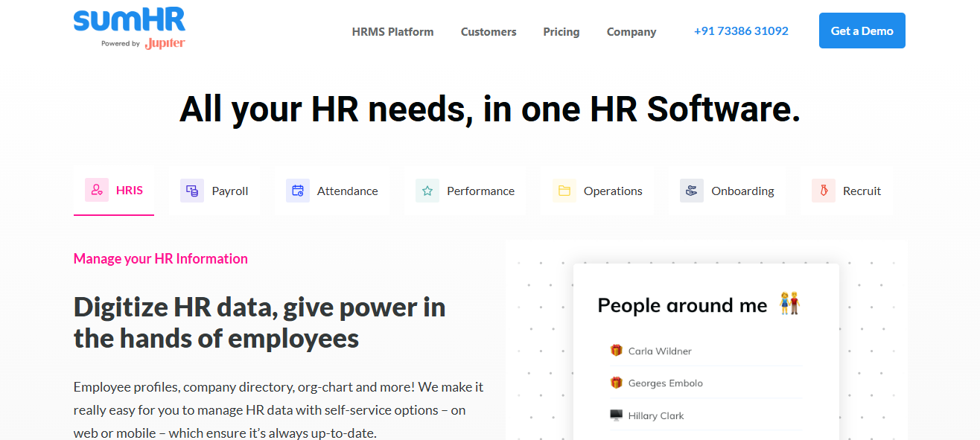The image size is (980, 440).
Task: Click the Employee profiles description paragraph
Action: click(x=279, y=409)
